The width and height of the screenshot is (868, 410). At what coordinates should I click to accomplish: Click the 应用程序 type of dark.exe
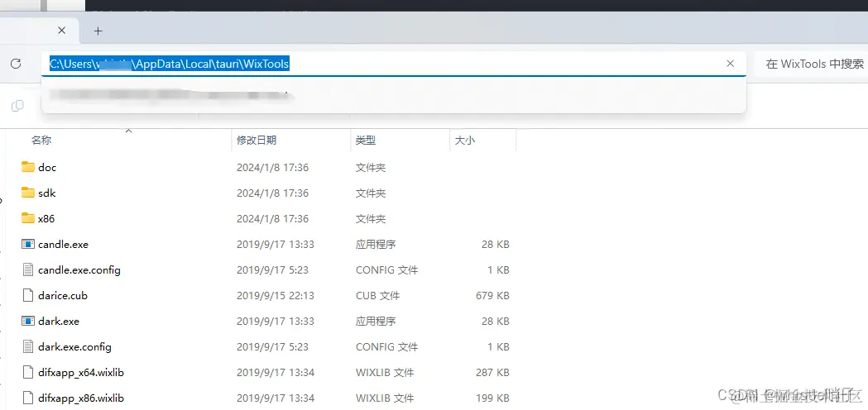(376, 321)
